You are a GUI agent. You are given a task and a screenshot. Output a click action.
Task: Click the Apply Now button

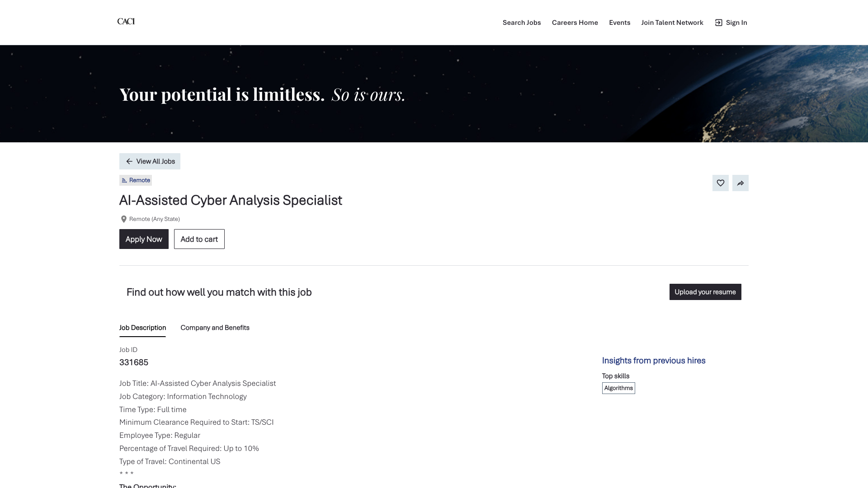coord(144,239)
